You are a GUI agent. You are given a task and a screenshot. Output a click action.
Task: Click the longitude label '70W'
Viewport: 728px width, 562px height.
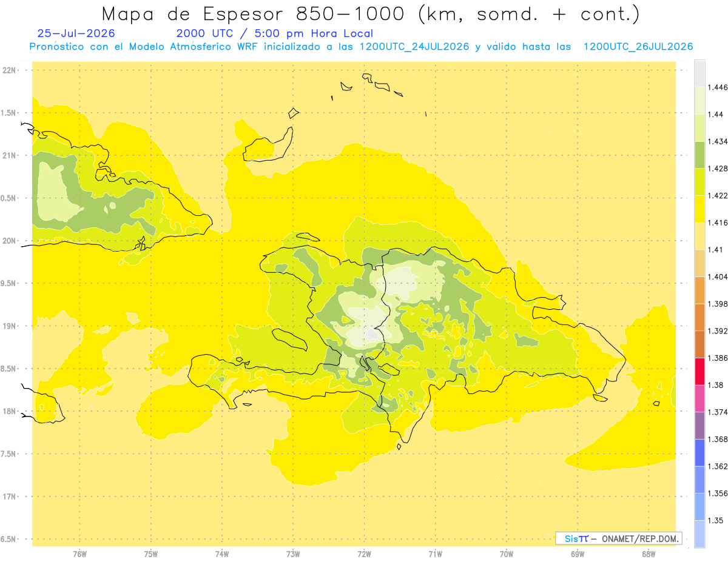coord(507,554)
